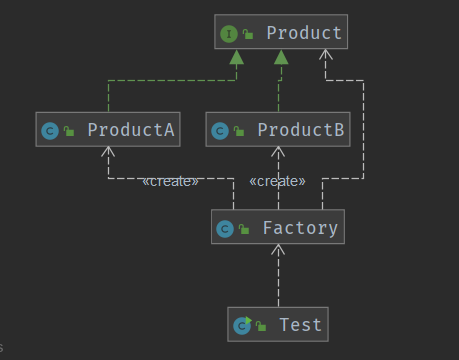Select the ProductA class name
Screen dimensions: 459x360
[131, 130]
